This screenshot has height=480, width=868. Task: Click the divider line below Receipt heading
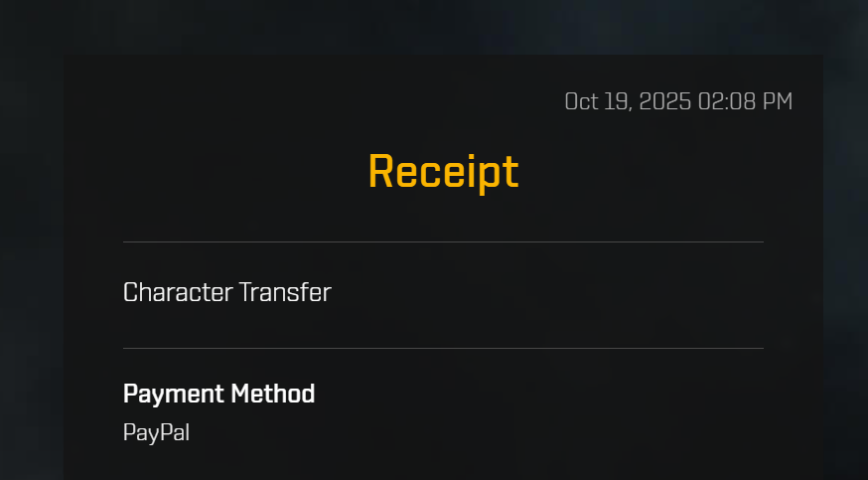pos(443,241)
